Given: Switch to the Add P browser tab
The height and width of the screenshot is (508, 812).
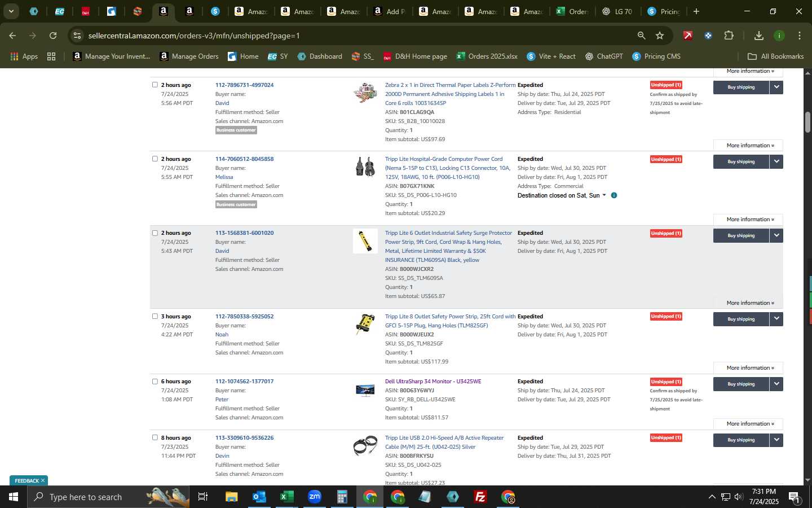Looking at the screenshot, I should click(x=389, y=11).
